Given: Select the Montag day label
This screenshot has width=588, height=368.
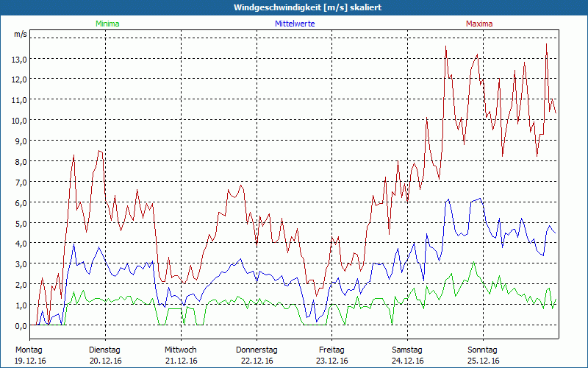Looking at the screenshot, I should pyautogui.click(x=29, y=350).
